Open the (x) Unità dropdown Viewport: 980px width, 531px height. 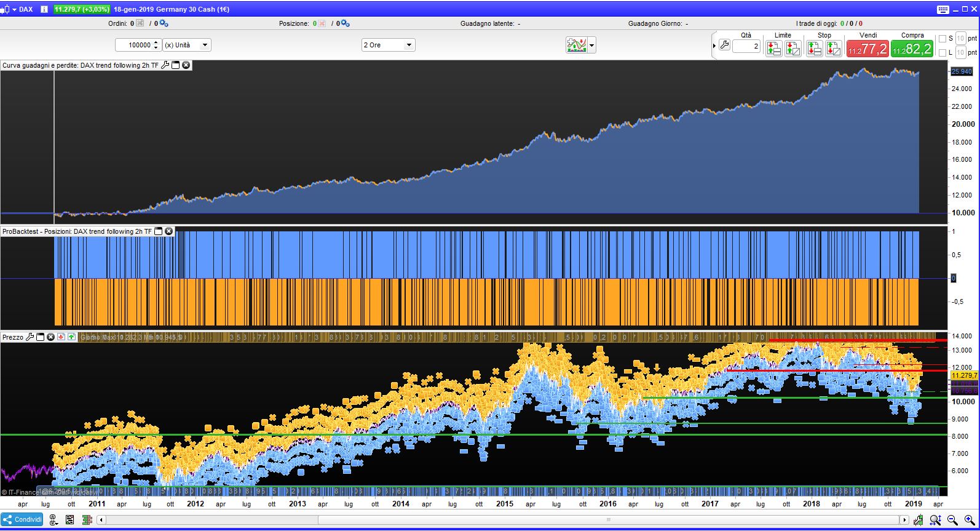pyautogui.click(x=186, y=45)
